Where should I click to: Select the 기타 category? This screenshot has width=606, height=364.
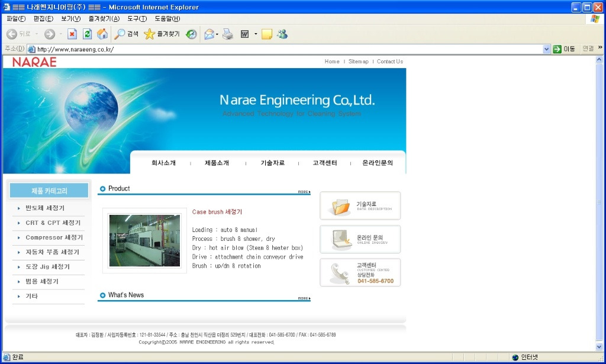(x=32, y=296)
